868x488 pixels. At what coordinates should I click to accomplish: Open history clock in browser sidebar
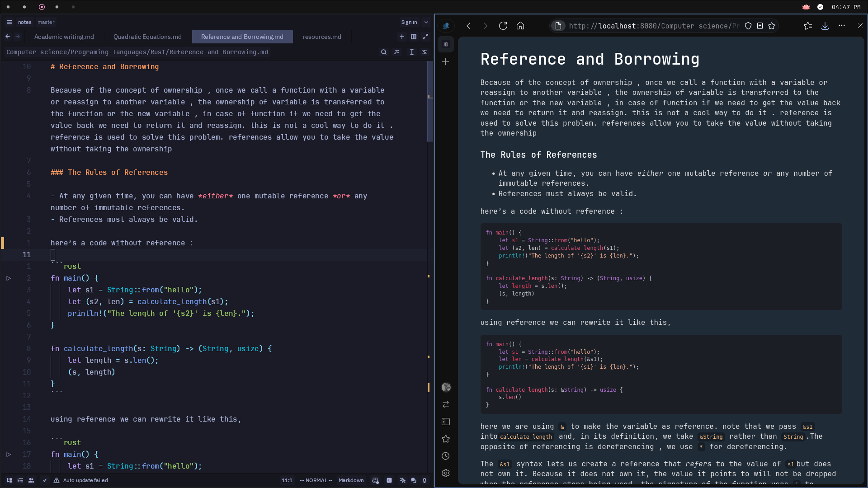click(446, 456)
